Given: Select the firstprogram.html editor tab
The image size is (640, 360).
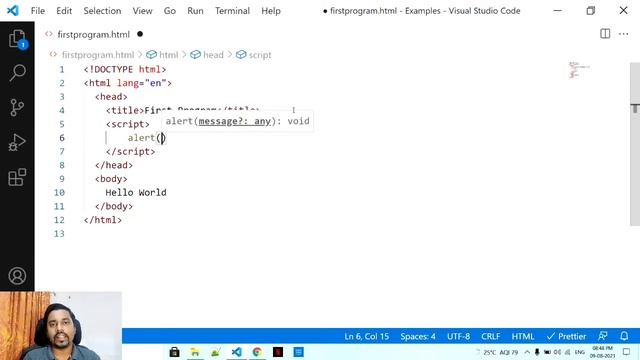Looking at the screenshot, I should [x=93, y=34].
